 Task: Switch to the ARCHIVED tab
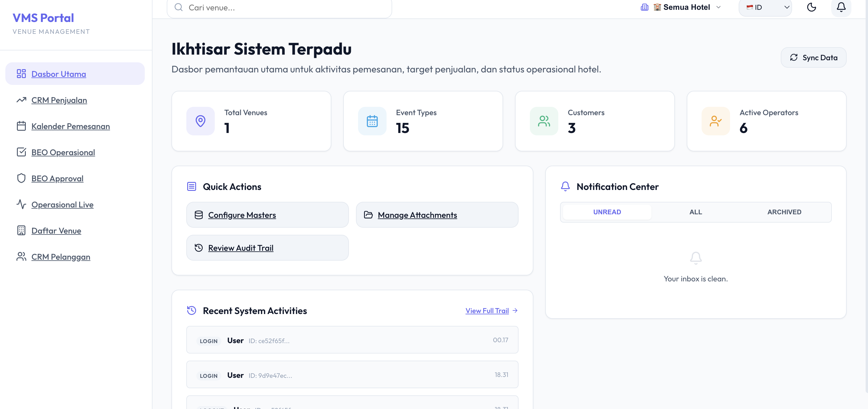point(784,212)
